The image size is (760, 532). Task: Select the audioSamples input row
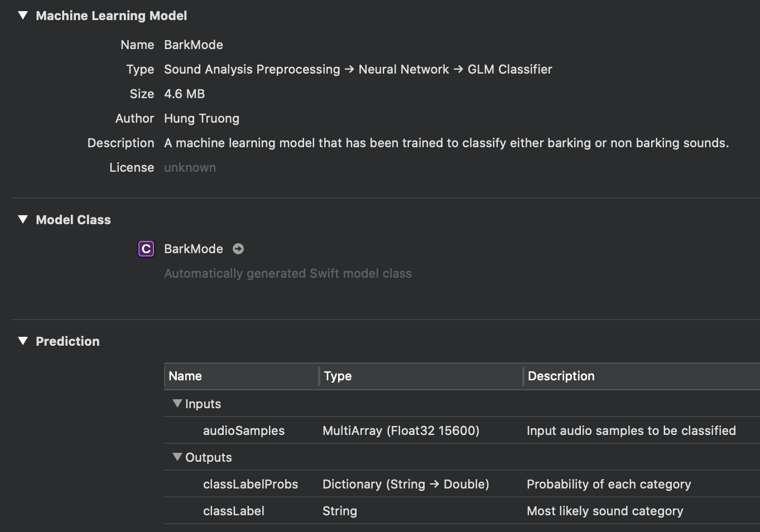462,431
